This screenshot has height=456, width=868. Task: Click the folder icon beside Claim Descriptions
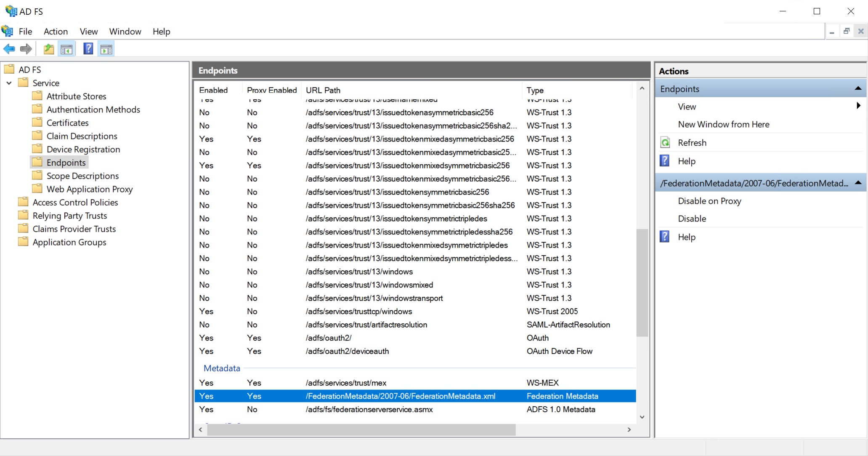(x=37, y=136)
